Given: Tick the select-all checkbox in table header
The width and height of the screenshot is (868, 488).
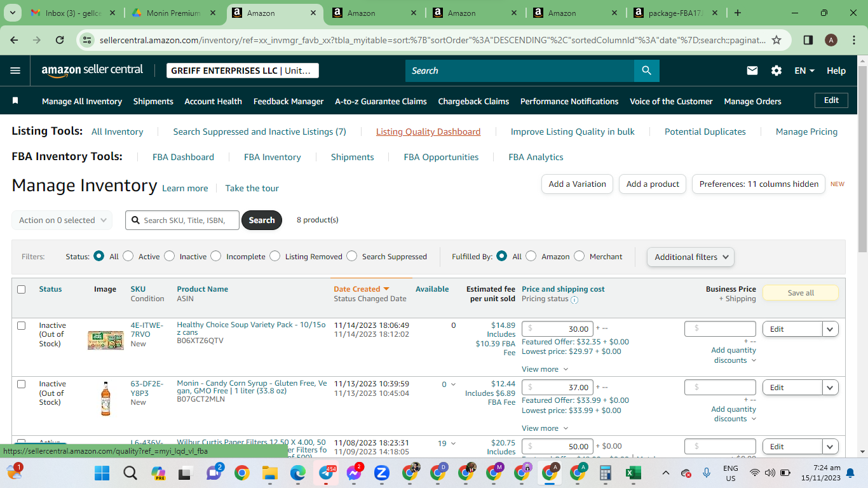Looking at the screenshot, I should coord(22,289).
